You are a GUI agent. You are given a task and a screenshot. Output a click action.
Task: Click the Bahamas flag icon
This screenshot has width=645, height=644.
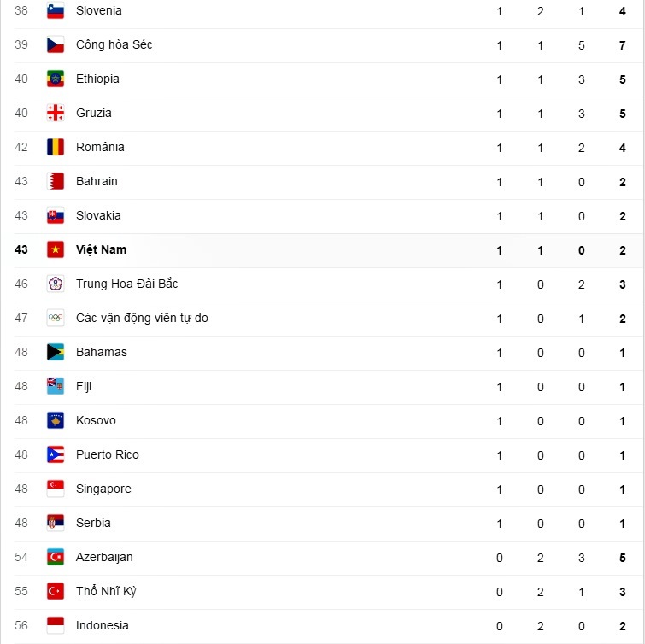click(x=56, y=353)
